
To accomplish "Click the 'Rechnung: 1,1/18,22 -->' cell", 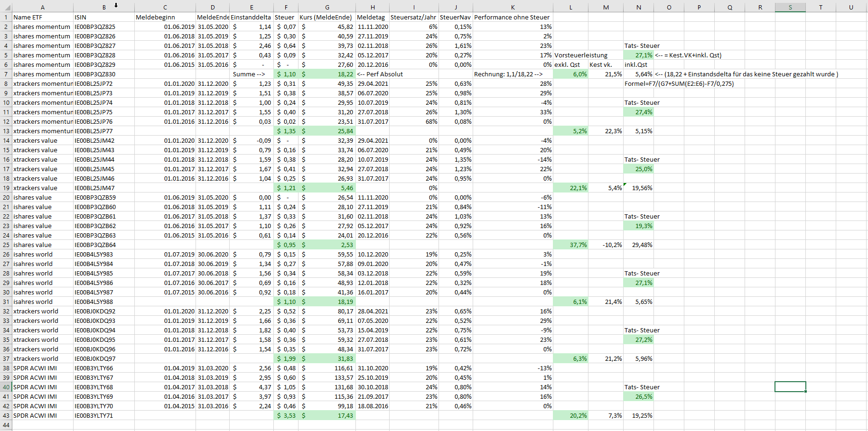I will [x=513, y=74].
